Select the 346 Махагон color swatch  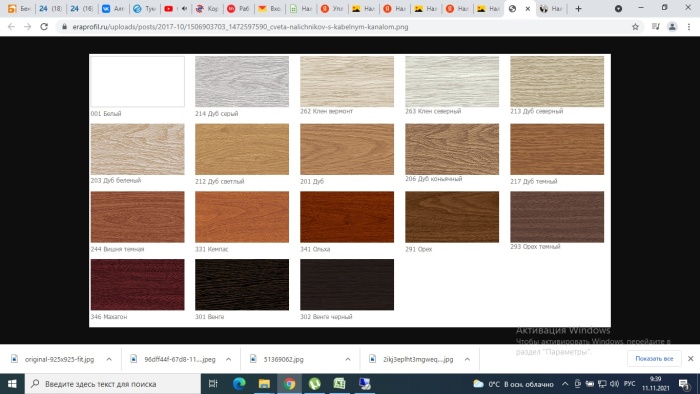[138, 284]
